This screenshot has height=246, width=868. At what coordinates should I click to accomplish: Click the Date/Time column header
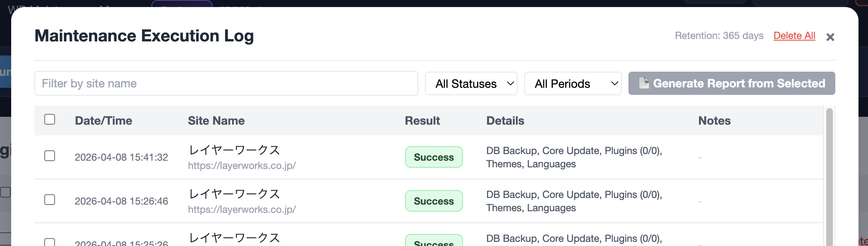(103, 121)
